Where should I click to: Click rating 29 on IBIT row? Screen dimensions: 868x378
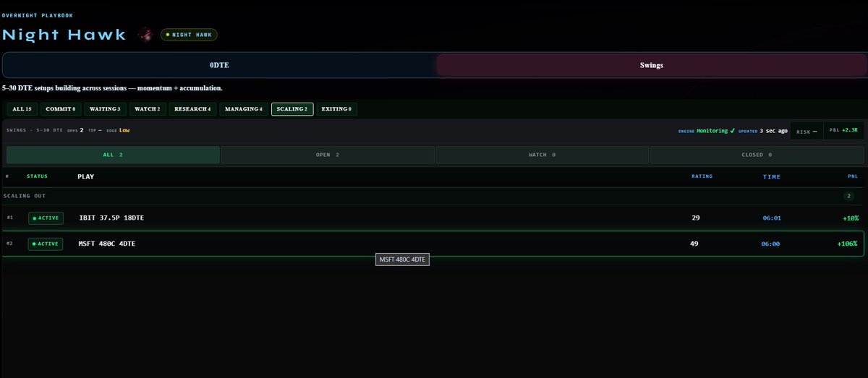click(695, 218)
